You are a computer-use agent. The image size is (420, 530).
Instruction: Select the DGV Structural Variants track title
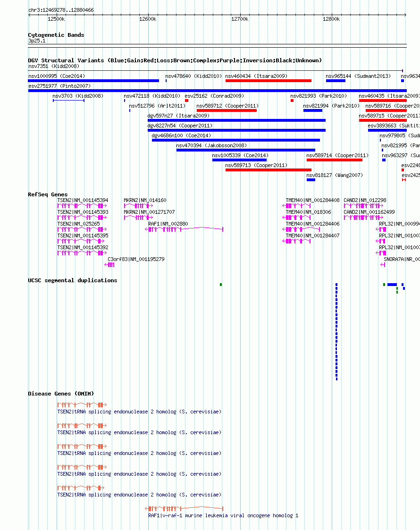click(x=175, y=60)
